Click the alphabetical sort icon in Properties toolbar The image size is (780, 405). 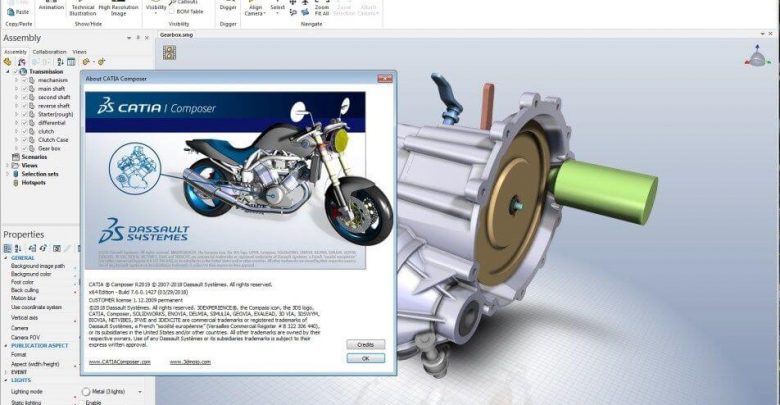click(x=18, y=248)
